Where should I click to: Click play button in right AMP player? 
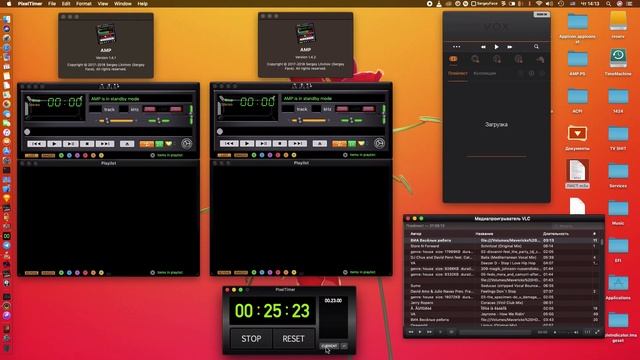[247, 143]
